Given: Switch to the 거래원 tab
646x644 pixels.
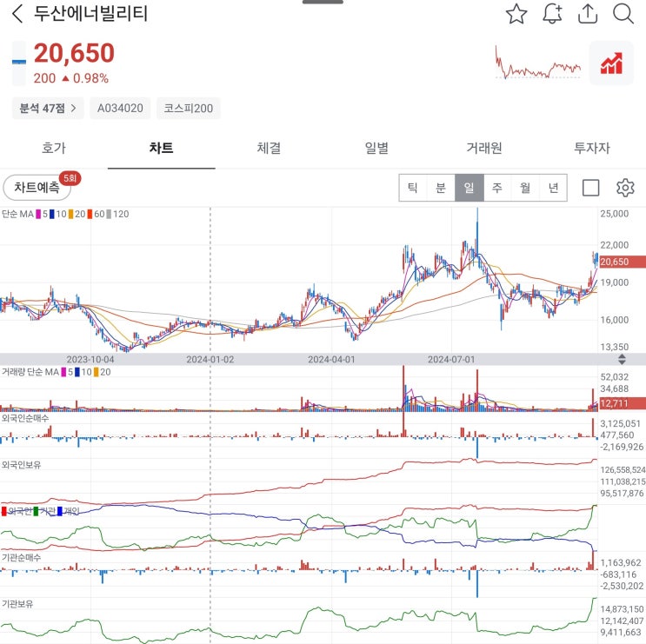Looking at the screenshot, I should [484, 148].
